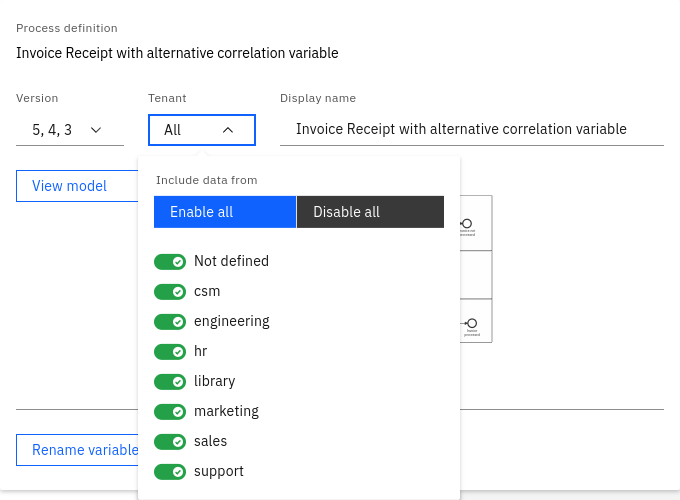Image resolution: width=680 pixels, height=500 pixels.
Task: Toggle the library tenant switch
Action: tap(170, 382)
